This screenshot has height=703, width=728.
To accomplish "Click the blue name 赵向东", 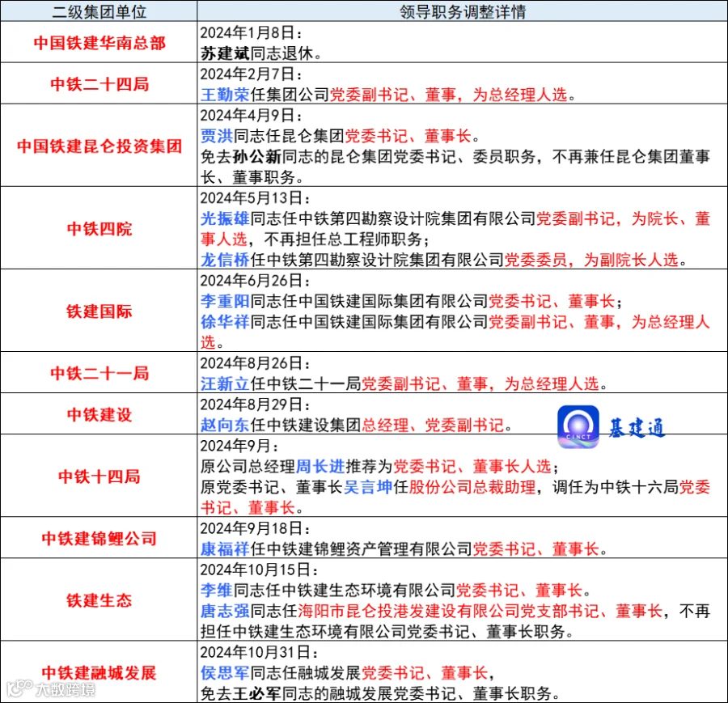I will [x=225, y=426].
